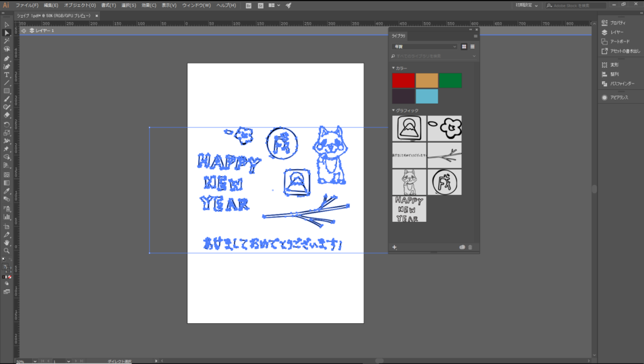This screenshot has height=364, width=644.
Task: Exit isolation mode with the back arrow
Action: [24, 31]
